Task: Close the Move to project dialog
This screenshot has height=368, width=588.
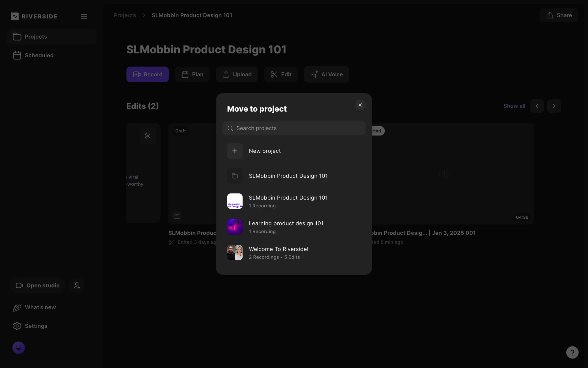Action: point(360,105)
